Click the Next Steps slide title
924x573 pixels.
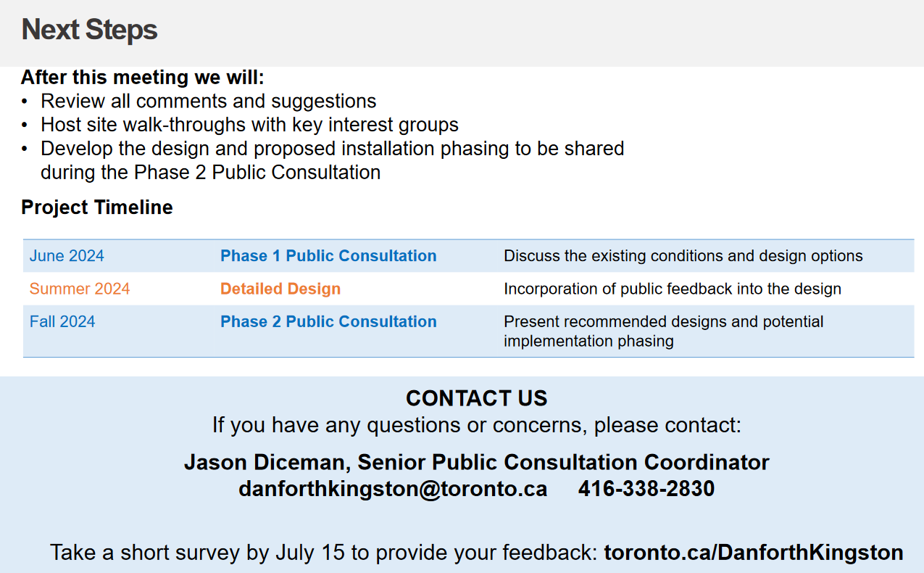pyautogui.click(x=90, y=30)
